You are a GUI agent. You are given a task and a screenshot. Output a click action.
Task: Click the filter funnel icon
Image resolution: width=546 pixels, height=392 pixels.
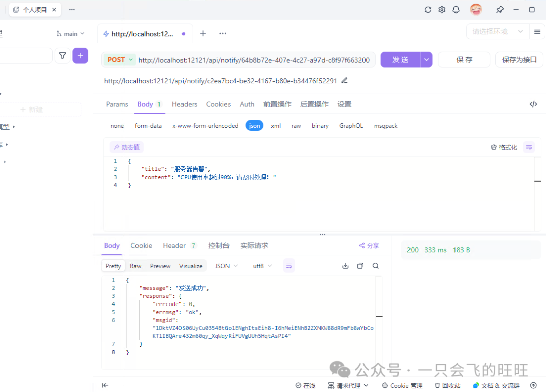pyautogui.click(x=62, y=56)
